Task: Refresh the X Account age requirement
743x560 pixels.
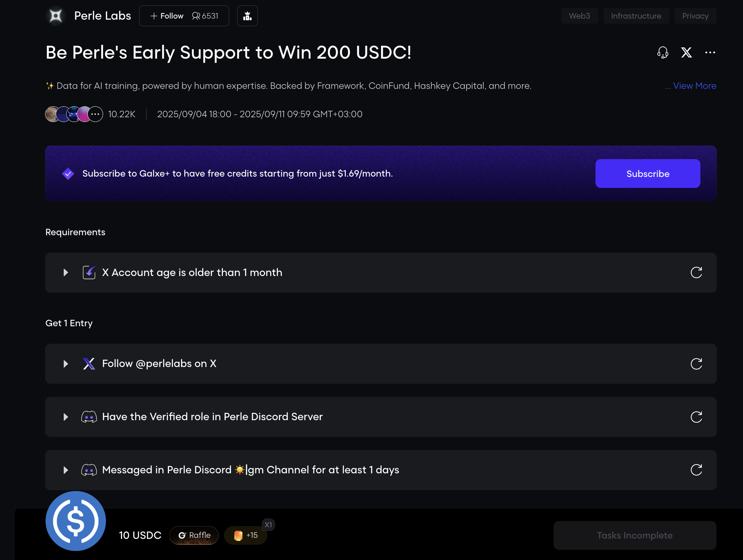Action: (x=696, y=272)
